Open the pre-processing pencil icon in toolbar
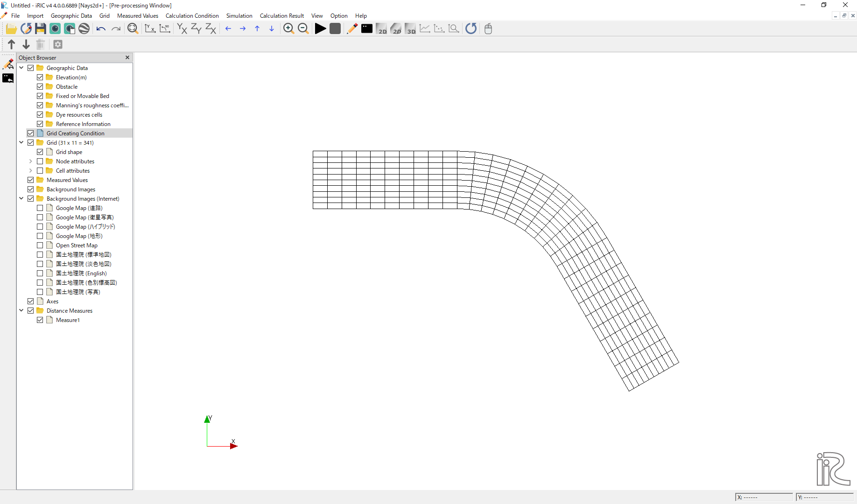Screen dimensions: 857x504 (x=352, y=29)
